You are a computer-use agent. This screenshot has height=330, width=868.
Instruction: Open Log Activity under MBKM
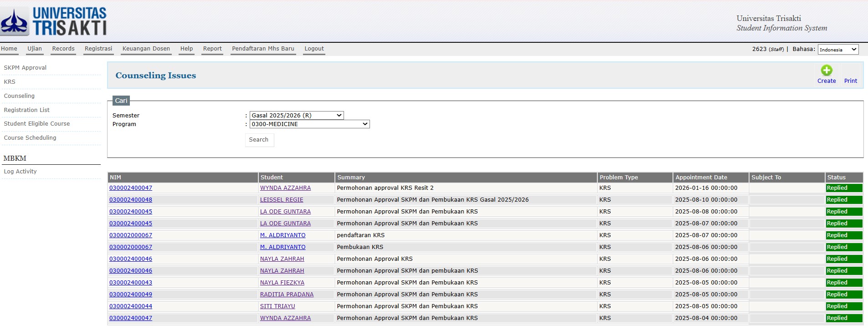(x=20, y=172)
